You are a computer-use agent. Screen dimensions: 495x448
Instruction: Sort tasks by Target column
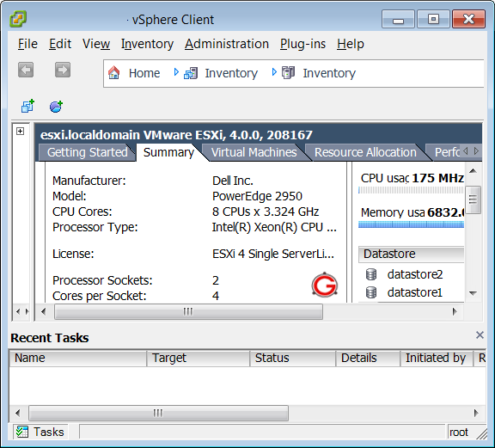click(199, 358)
